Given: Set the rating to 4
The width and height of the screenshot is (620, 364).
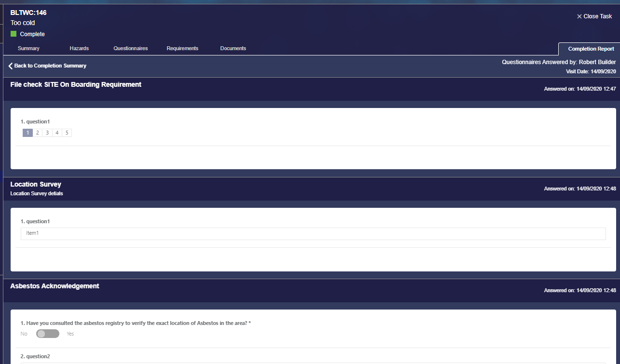Looking at the screenshot, I should pos(57,133).
